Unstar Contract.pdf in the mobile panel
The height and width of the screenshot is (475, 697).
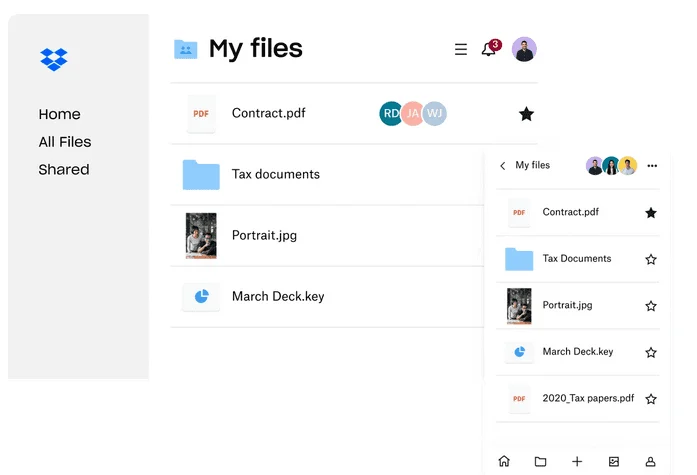point(651,213)
